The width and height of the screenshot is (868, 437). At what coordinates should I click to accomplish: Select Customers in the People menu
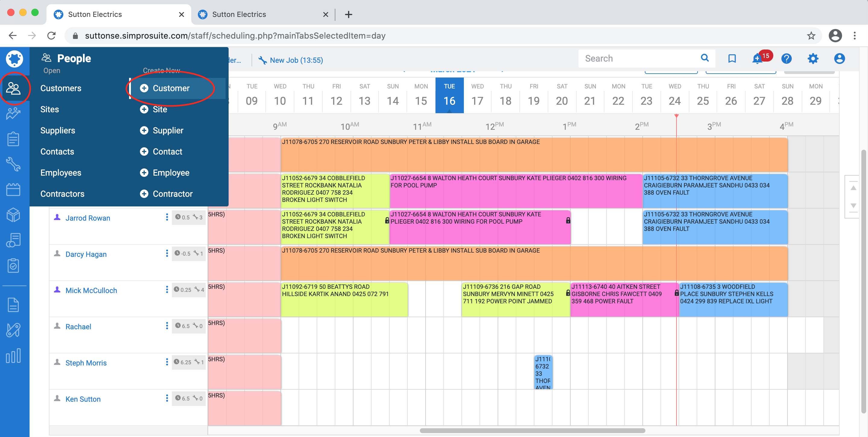pyautogui.click(x=61, y=88)
